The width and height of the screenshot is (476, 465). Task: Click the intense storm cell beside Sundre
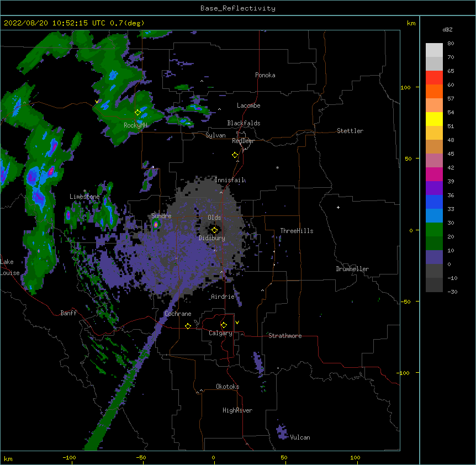[x=156, y=225]
